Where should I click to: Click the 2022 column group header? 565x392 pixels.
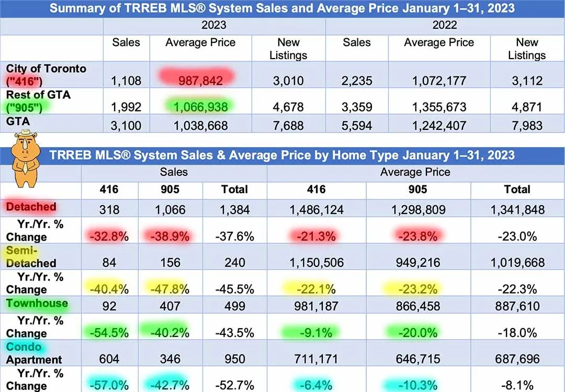pos(445,25)
